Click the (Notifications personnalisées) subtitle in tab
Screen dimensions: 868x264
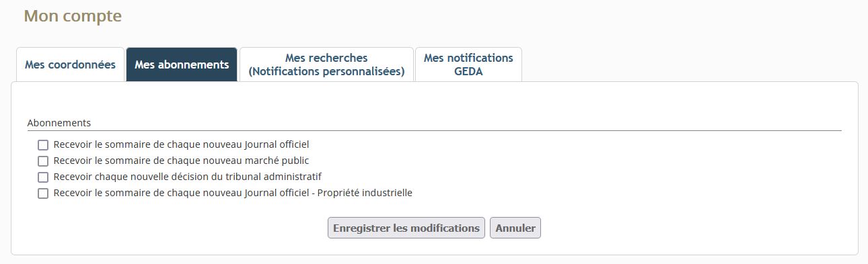326,72
